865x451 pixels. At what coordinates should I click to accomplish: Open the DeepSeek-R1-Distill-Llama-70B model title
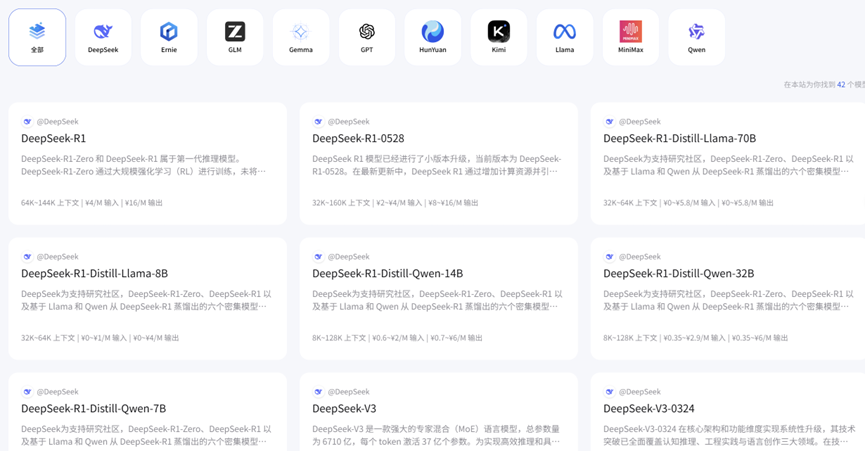click(x=680, y=138)
